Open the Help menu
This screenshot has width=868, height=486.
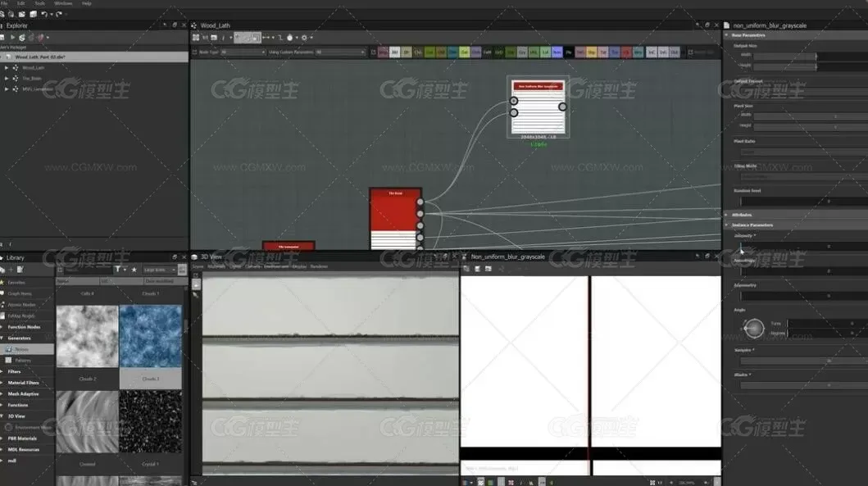[87, 3]
